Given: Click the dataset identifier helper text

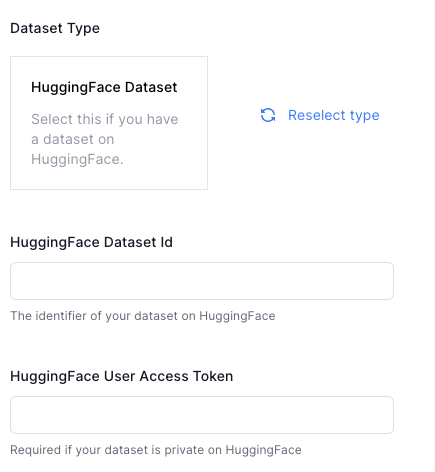Looking at the screenshot, I should [x=143, y=316].
